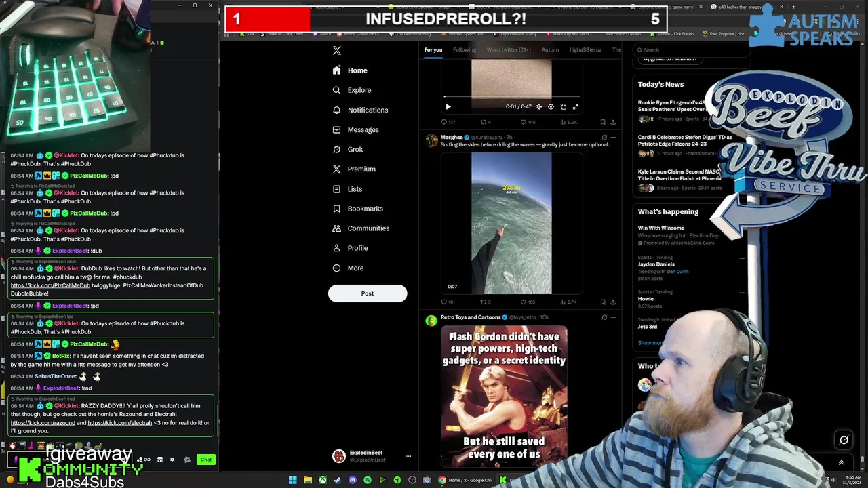
Task: Click the Communities sidebar icon
Action: tap(337, 228)
